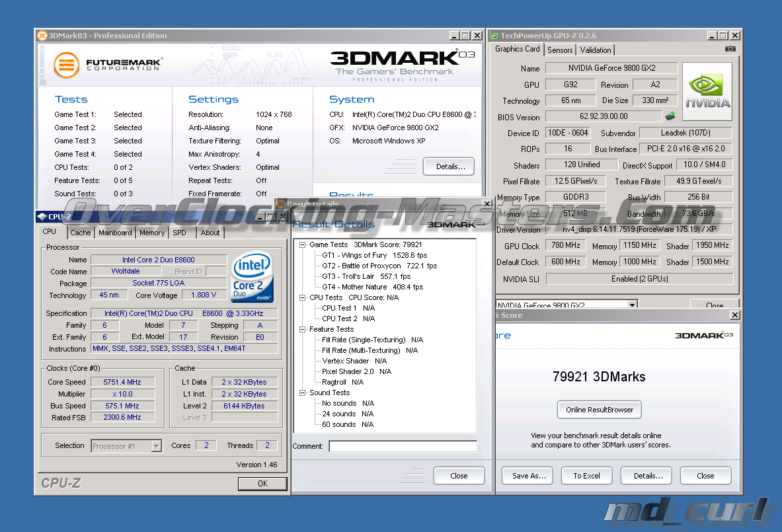782x532 pixels.
Task: Collapse the CPU Tests tree node
Action: coord(302,297)
